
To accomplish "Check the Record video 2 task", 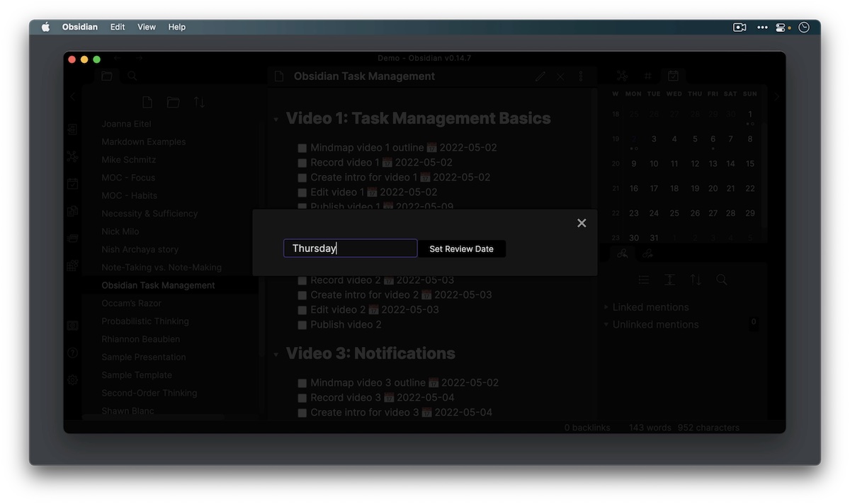I will pos(302,280).
